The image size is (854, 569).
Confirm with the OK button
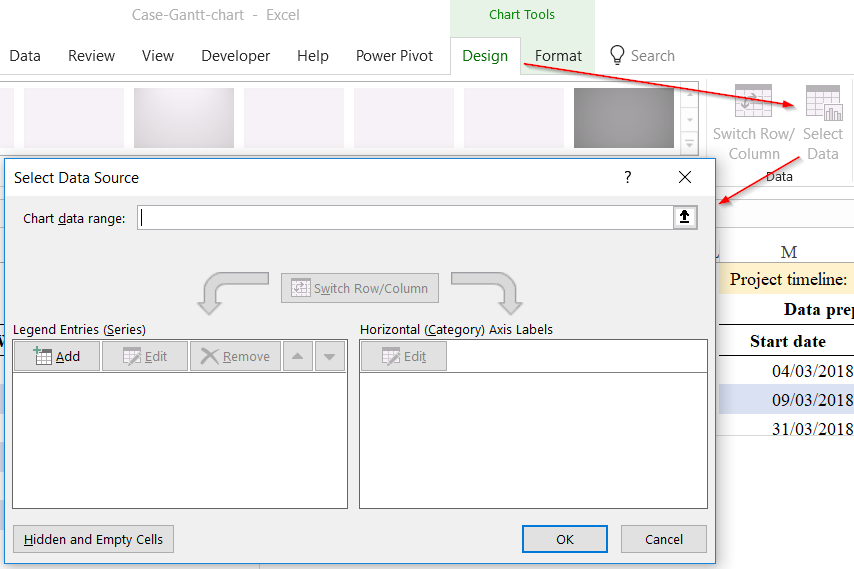click(x=565, y=539)
